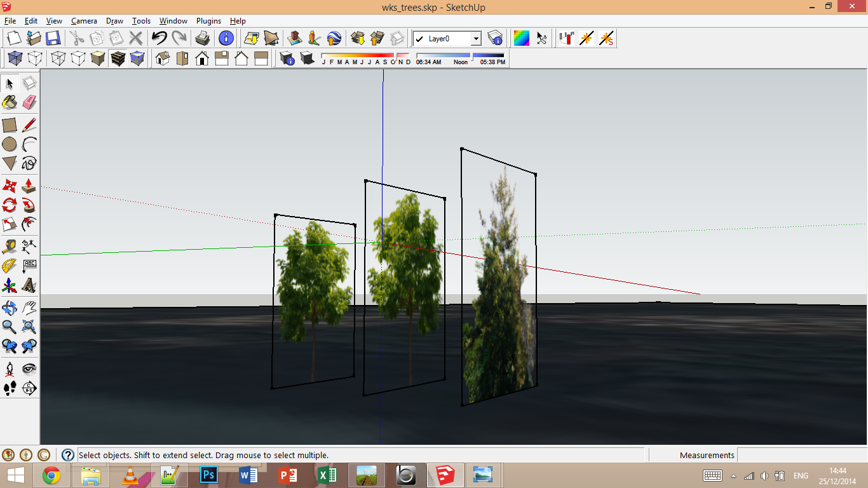This screenshot has width=868, height=488.
Task: Toggle Back Edges style
Action: pyautogui.click(x=34, y=59)
